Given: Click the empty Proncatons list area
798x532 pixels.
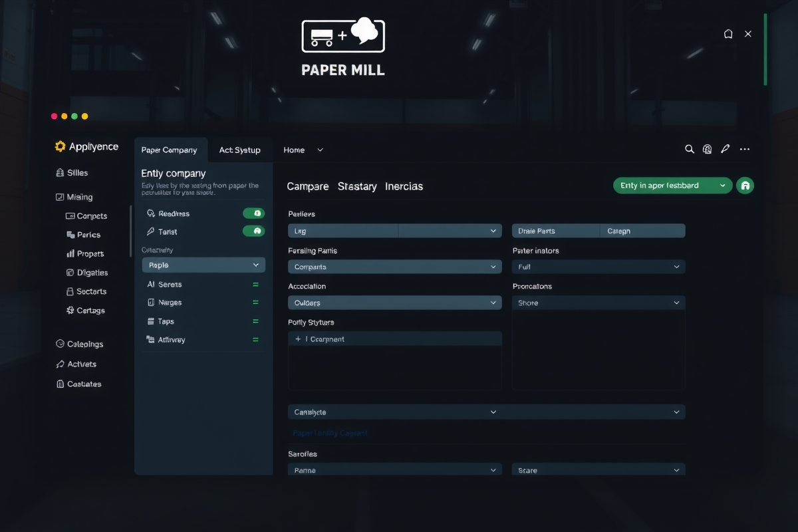Looking at the screenshot, I should [x=598, y=350].
